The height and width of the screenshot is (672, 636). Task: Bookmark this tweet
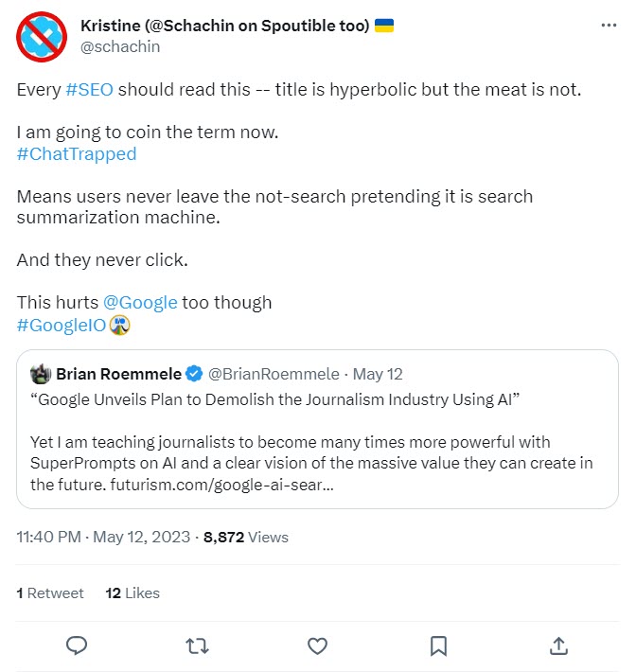[x=438, y=645]
